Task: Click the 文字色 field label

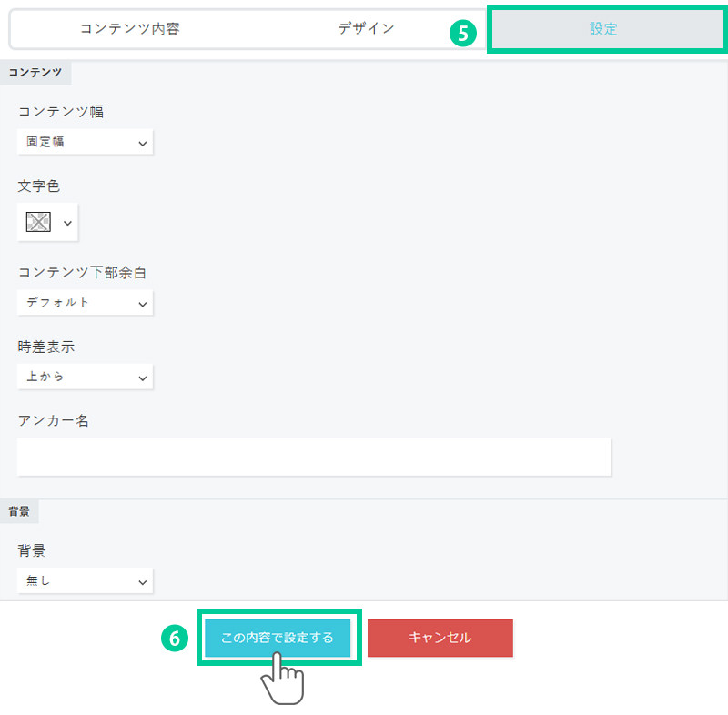Action: point(39,186)
